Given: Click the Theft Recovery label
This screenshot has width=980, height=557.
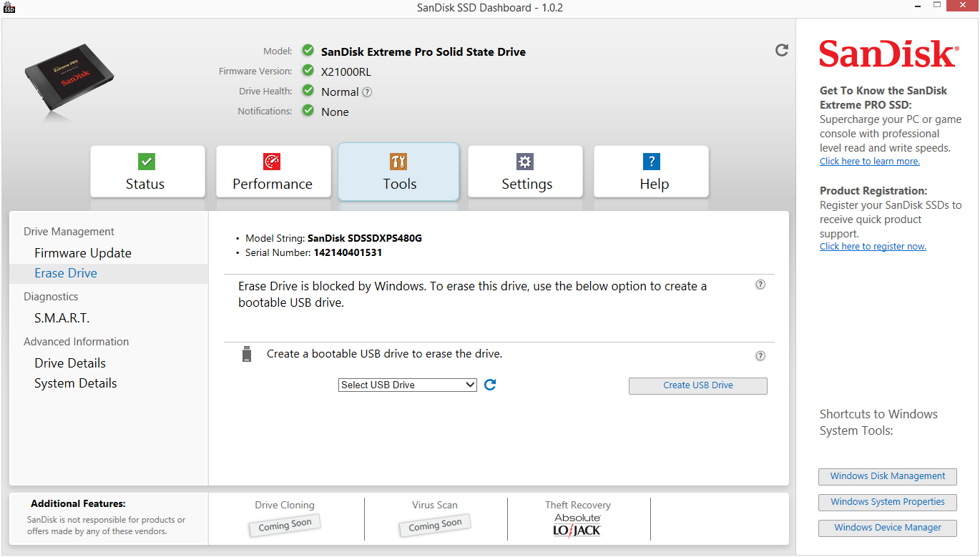Looking at the screenshot, I should [x=578, y=505].
